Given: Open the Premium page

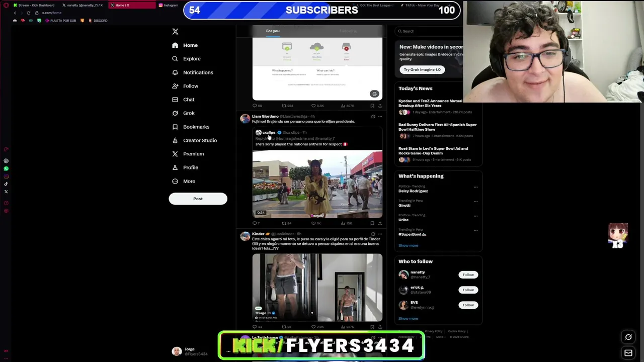Looking at the screenshot, I should pyautogui.click(x=188, y=154).
